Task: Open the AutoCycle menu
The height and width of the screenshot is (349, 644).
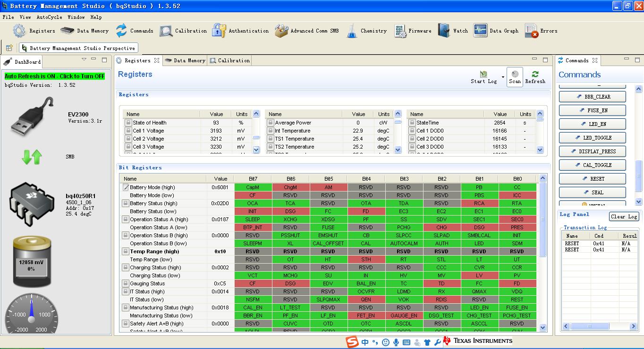Action: coord(49,17)
